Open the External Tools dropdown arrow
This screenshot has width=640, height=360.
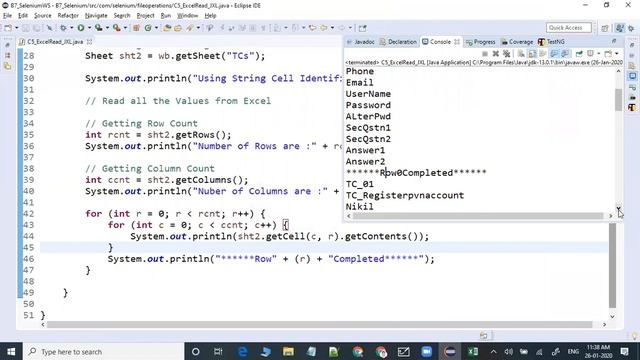tap(125, 28)
